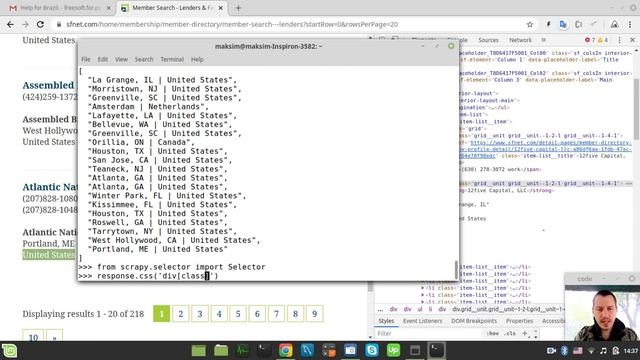The image size is (640, 360).
Task: Go to results page 2
Action: (x=180, y=313)
